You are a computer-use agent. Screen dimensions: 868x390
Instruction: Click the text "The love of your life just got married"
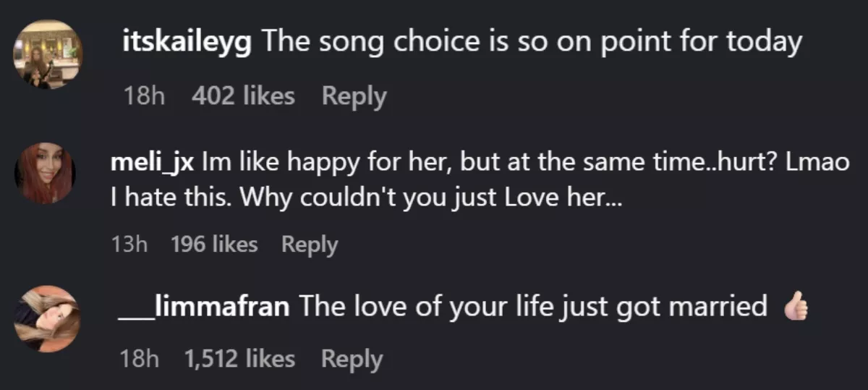click(532, 306)
